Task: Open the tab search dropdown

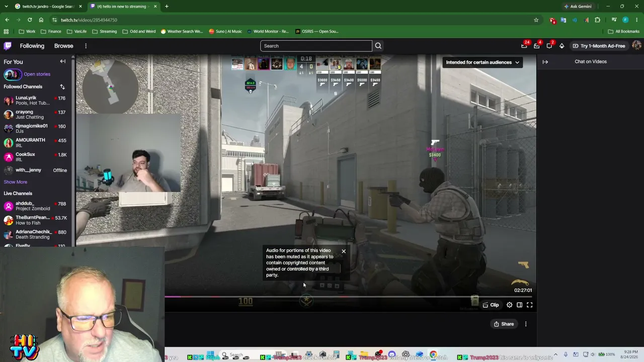Action: click(x=6, y=7)
